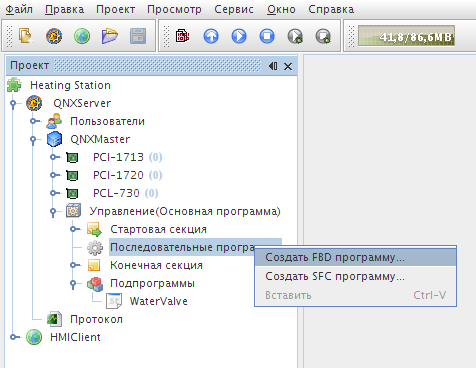Click the Стартовая секция arrow icon
Screen dimensions: 476x368
[x=94, y=229]
